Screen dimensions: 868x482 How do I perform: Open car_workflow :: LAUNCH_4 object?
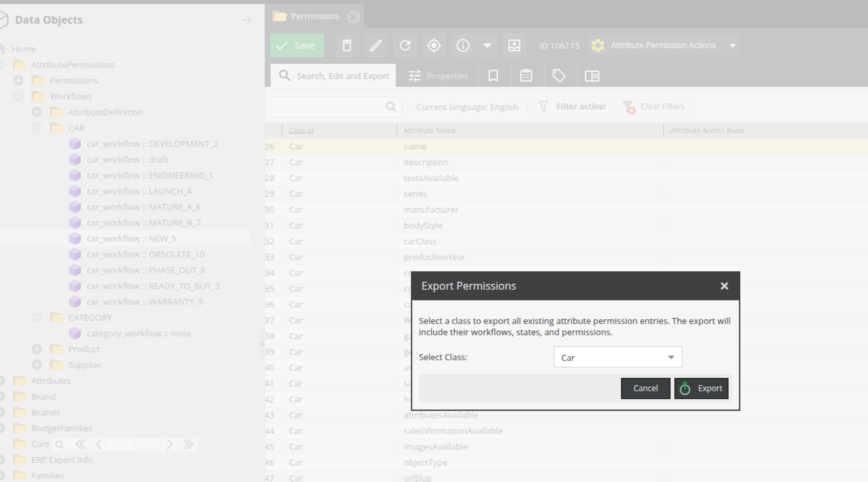click(x=139, y=191)
